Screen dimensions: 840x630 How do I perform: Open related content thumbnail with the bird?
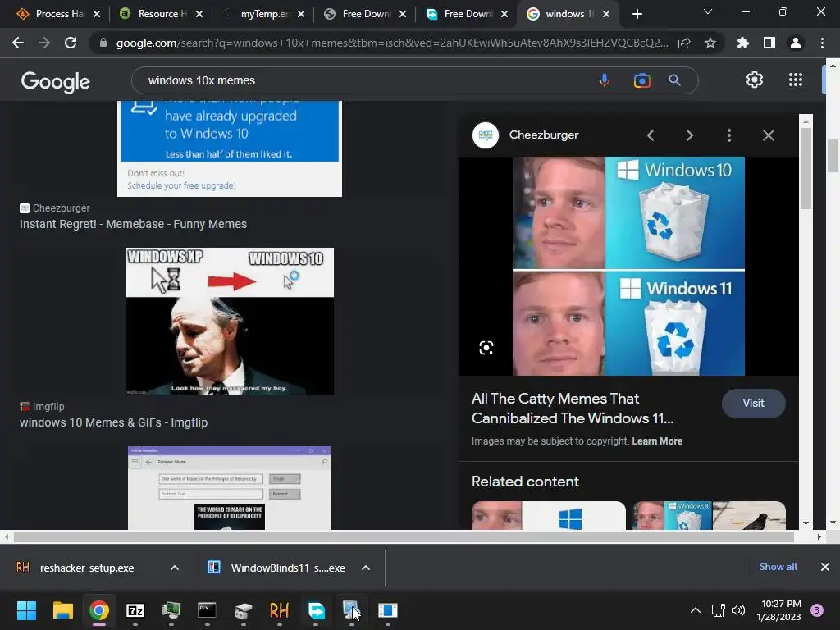pos(710,515)
